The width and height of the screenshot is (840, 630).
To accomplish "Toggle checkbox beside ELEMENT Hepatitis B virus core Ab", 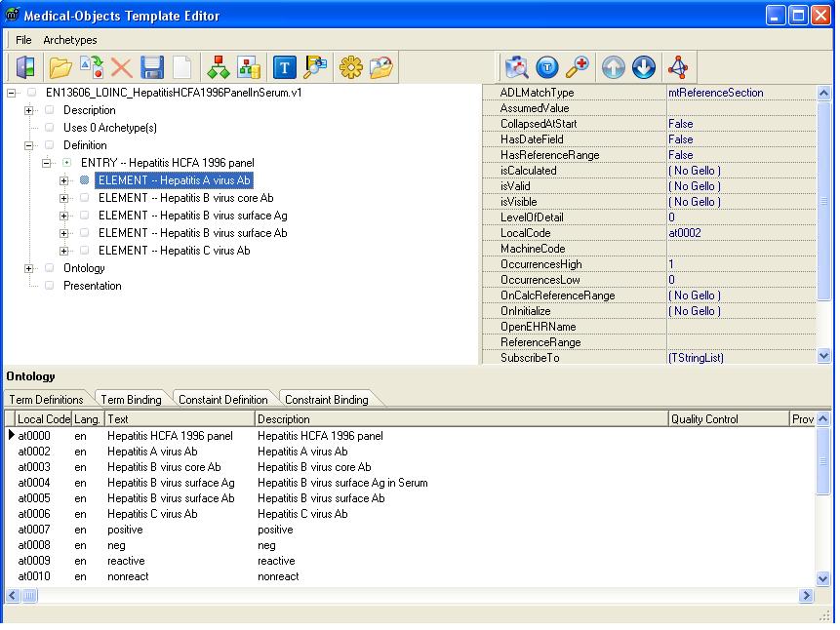I will click(x=85, y=198).
